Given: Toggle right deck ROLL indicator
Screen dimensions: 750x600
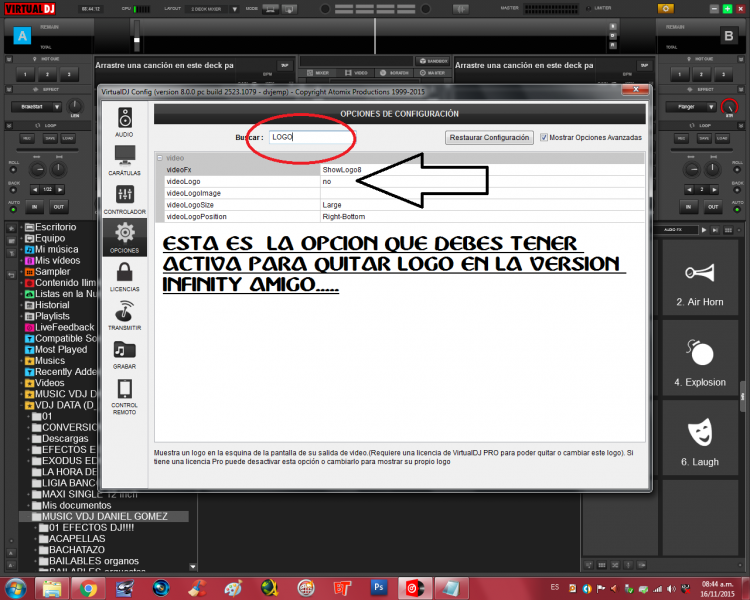Looking at the screenshot, I should (737, 170).
